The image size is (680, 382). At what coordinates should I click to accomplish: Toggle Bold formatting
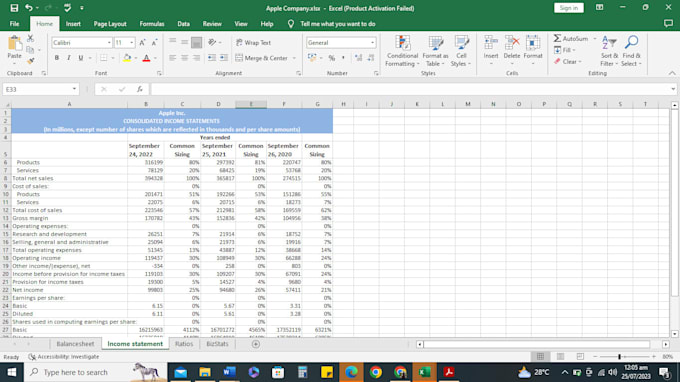click(x=56, y=58)
